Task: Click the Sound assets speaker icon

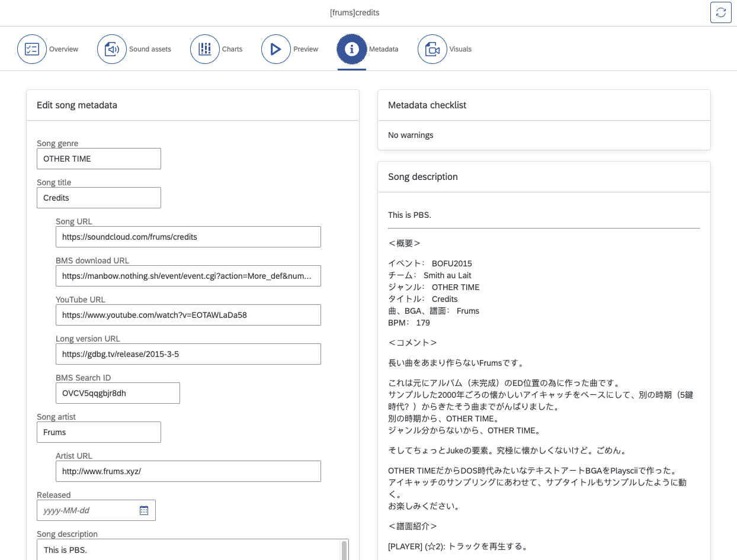Action: tap(112, 49)
